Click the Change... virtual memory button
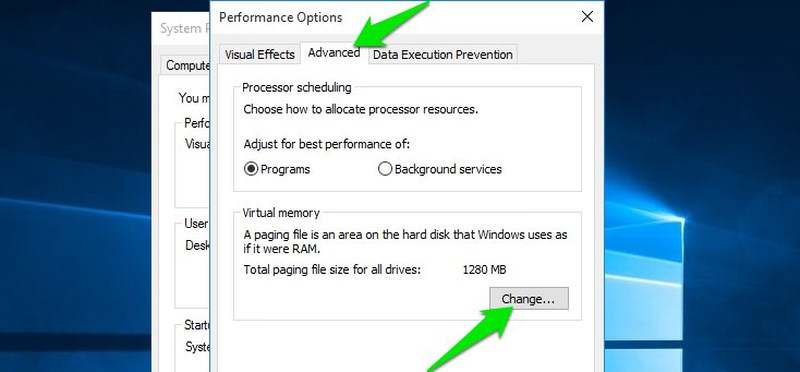 pos(529,299)
